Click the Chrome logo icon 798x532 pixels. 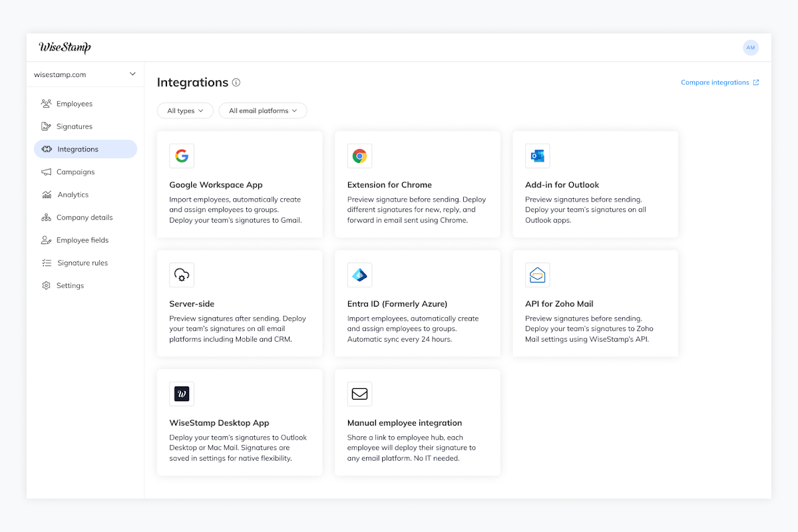point(360,156)
